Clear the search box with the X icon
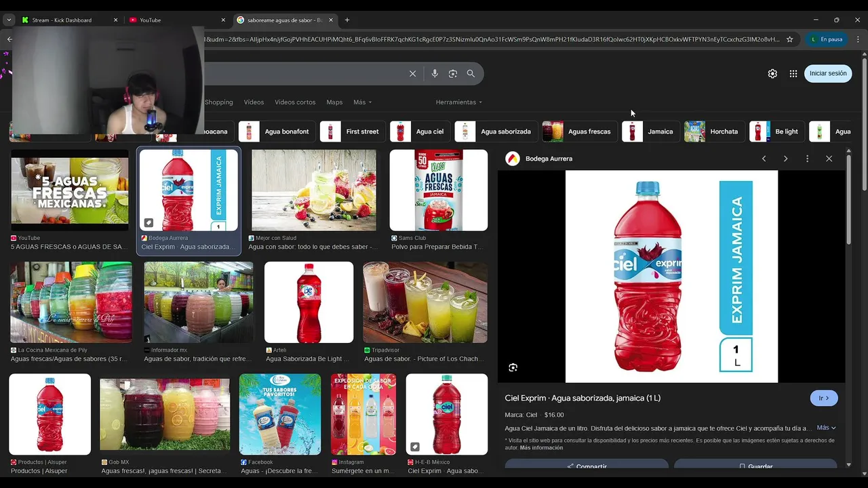 412,74
